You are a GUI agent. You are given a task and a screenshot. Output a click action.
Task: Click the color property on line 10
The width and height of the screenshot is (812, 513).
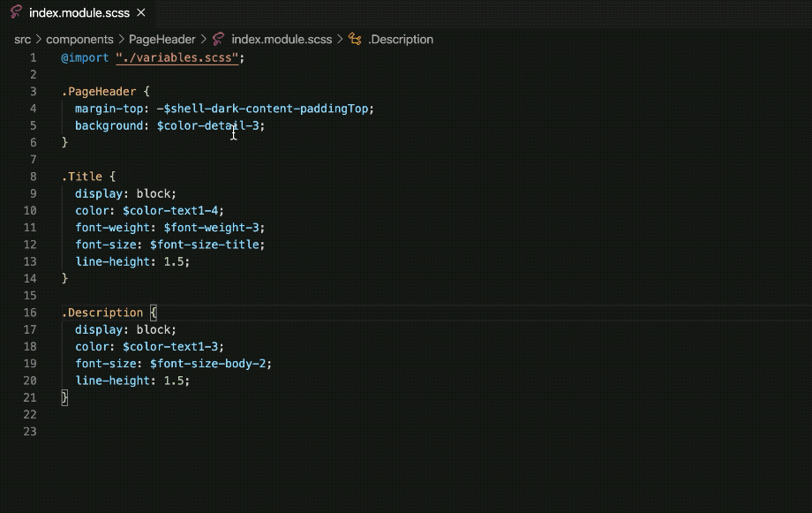92,211
